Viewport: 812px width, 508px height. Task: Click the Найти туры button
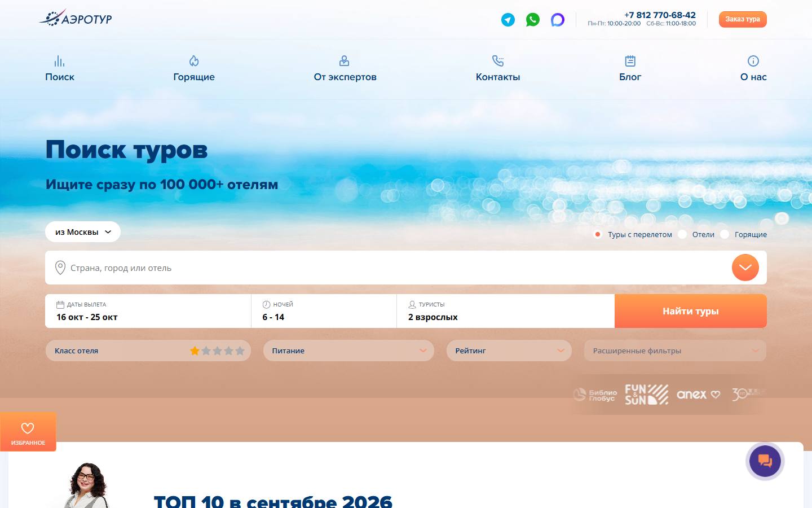[x=691, y=311]
